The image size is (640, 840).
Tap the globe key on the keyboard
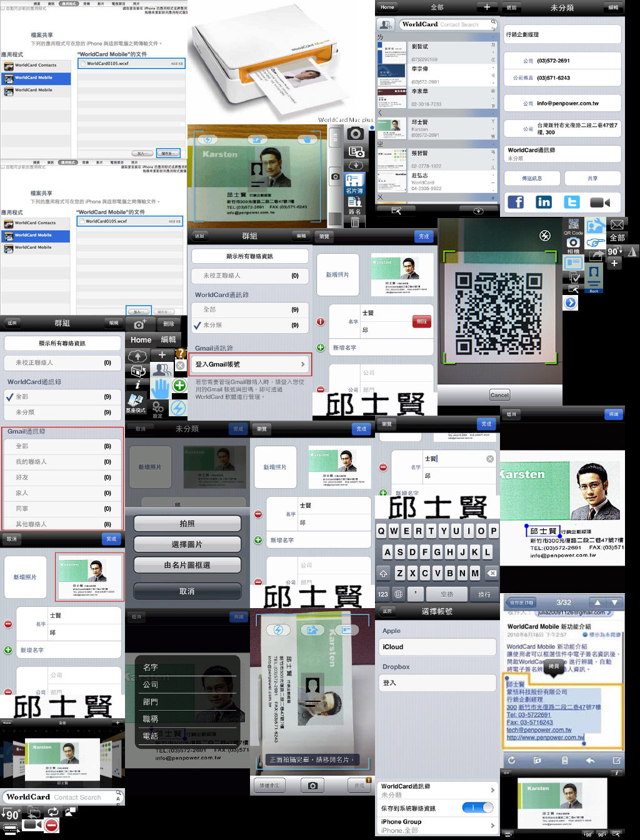[x=398, y=594]
